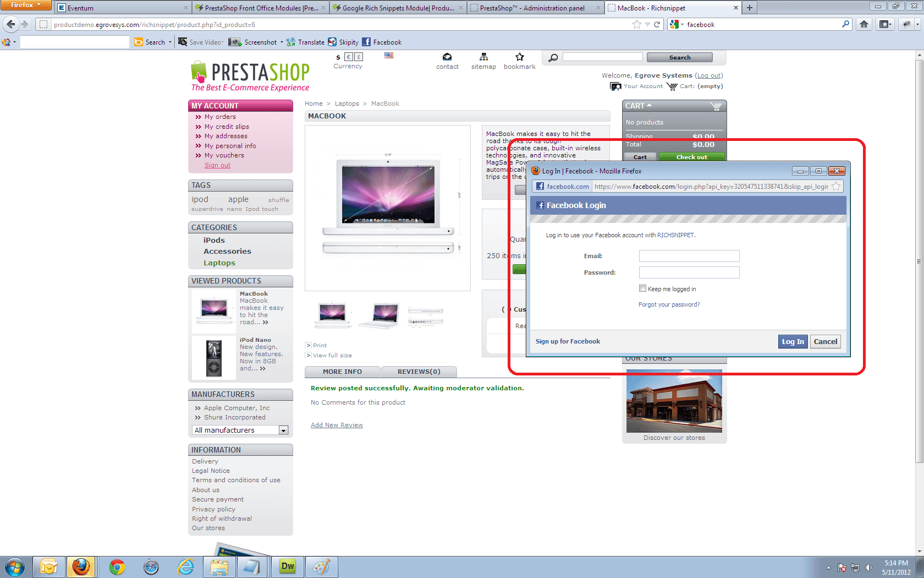This screenshot has height=578, width=924.
Task: Click Forgot your password link
Action: click(669, 304)
